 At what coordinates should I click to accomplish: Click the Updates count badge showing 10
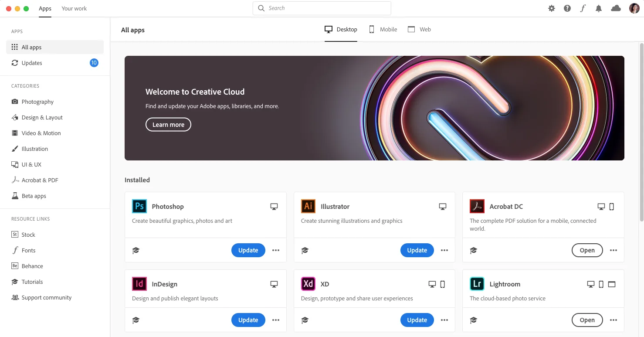pyautogui.click(x=94, y=63)
